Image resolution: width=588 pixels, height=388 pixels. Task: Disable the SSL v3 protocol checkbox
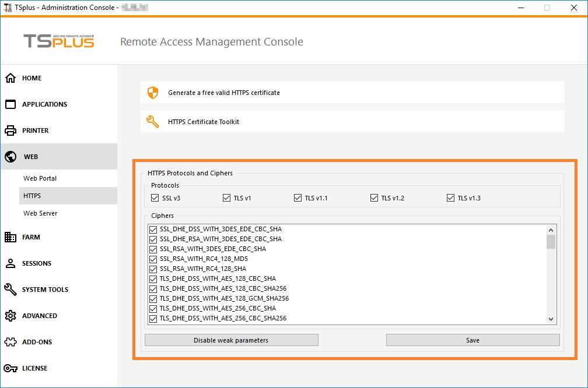click(x=155, y=197)
